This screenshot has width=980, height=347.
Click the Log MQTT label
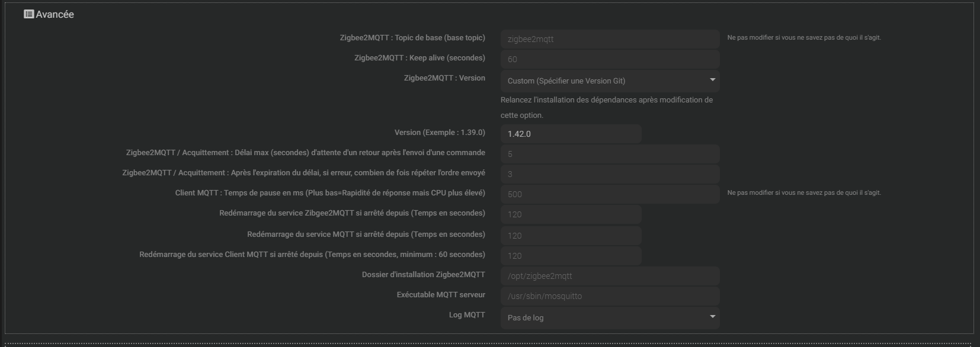click(x=467, y=315)
